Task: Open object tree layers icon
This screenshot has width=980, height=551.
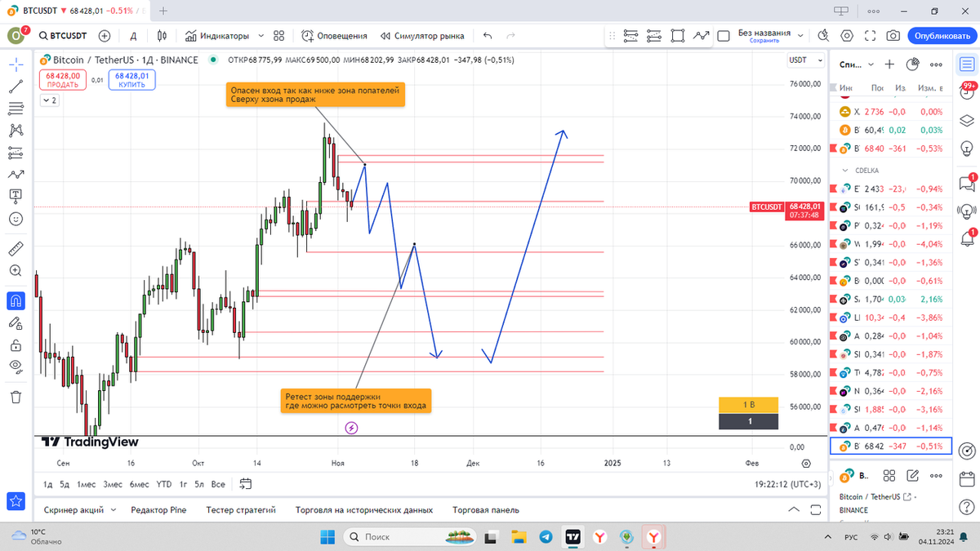Action: point(966,122)
